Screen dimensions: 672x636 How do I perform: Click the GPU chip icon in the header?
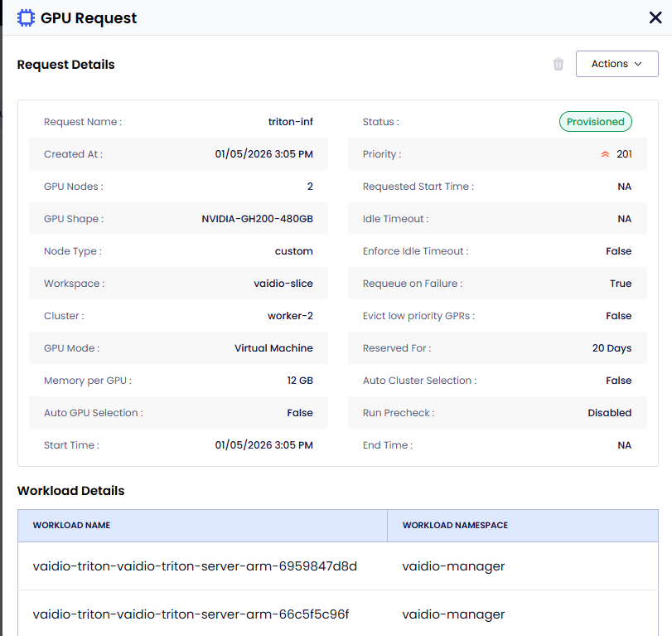26,17
